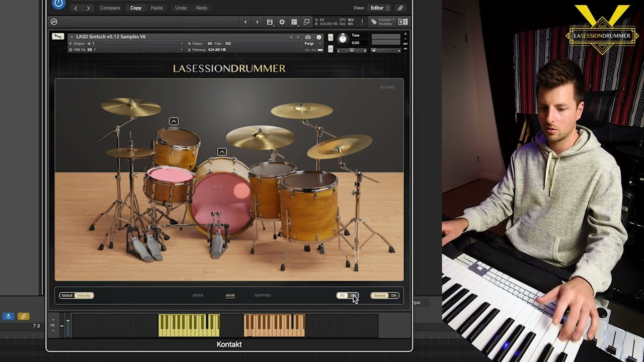644x362 pixels.
Task: Toggle the Snares ON switch
Action: pos(385,296)
